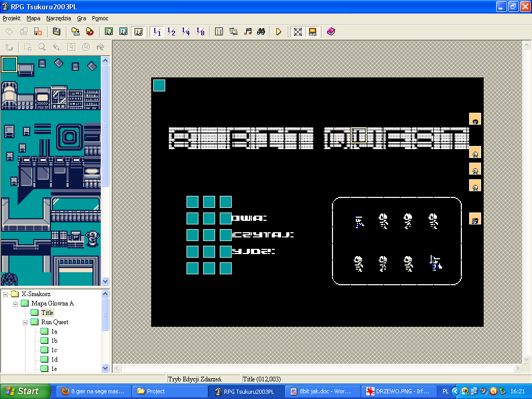
Task: Open the Resource Manager icon
Action: point(233,32)
